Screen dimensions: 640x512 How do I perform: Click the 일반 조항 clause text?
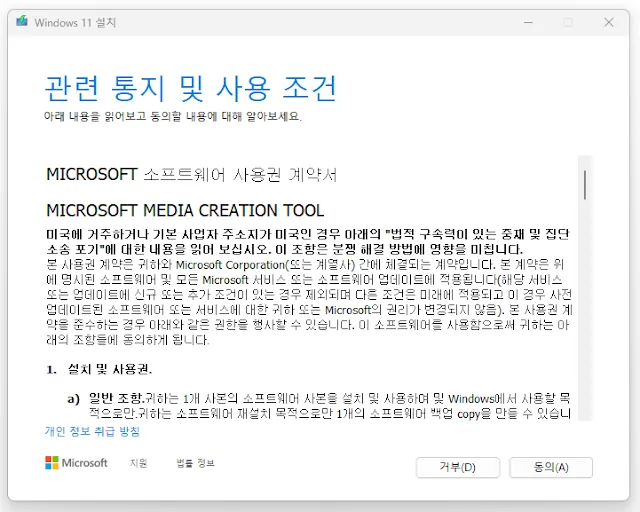click(116, 398)
